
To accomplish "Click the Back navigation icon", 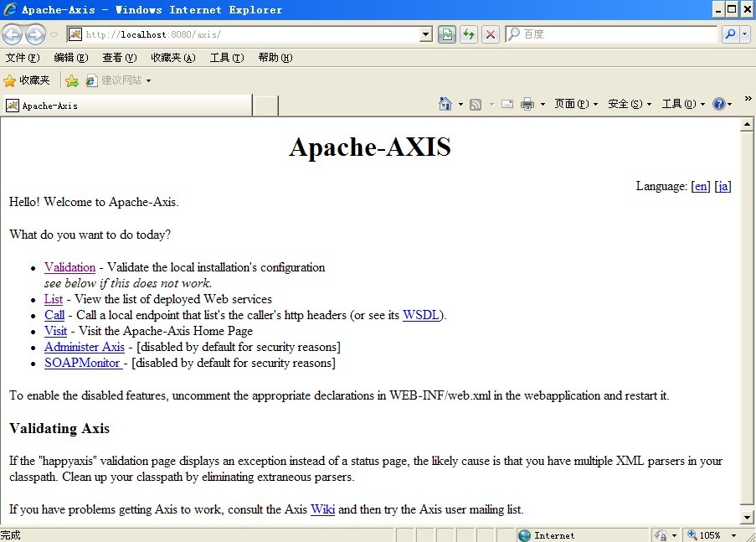I will (x=13, y=34).
